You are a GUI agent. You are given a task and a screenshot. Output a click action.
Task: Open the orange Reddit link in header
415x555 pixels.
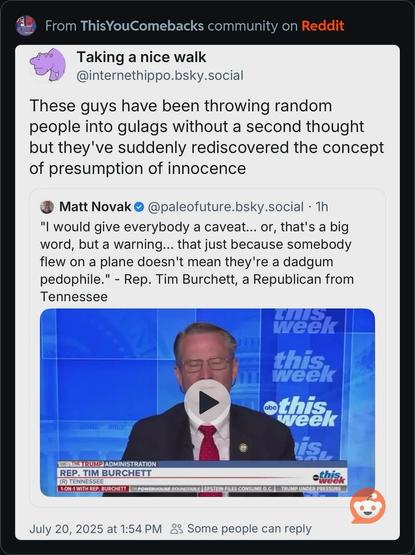pyautogui.click(x=323, y=26)
